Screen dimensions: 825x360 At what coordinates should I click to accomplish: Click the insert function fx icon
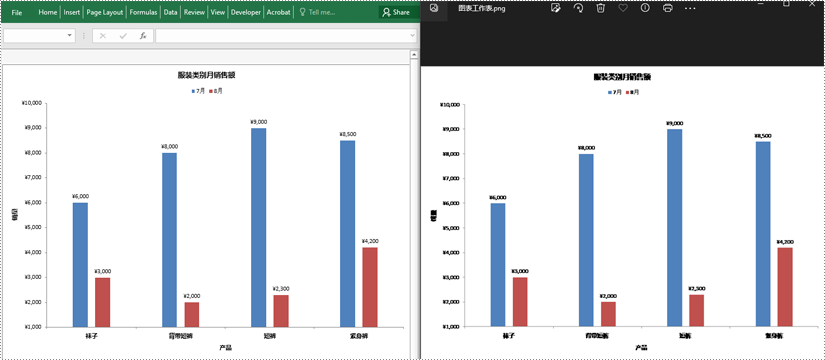143,36
